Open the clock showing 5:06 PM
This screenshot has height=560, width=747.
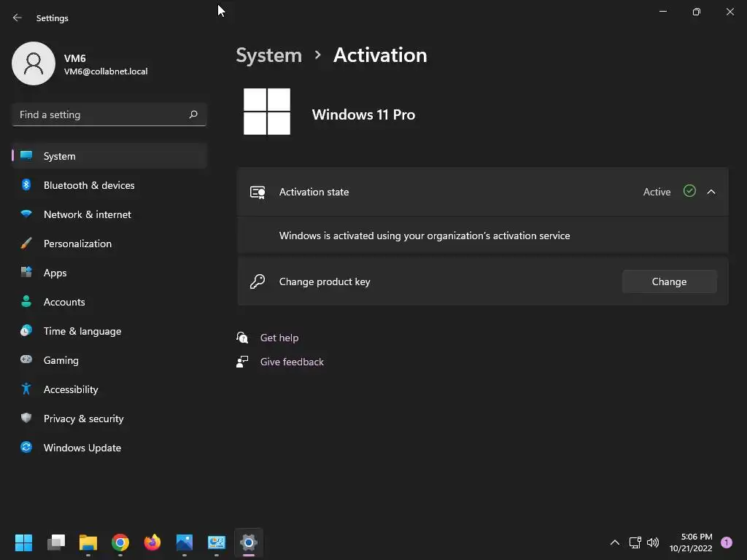pyautogui.click(x=691, y=542)
